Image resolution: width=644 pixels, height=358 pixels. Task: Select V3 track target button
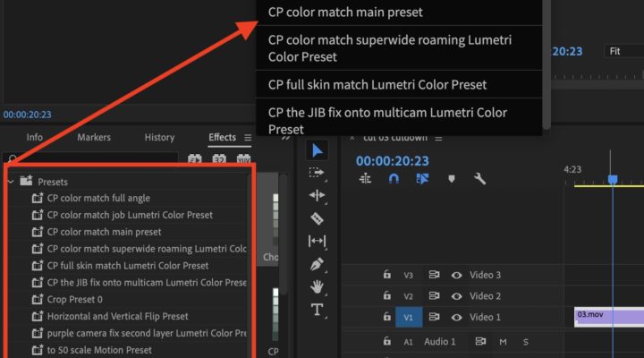[x=408, y=275]
